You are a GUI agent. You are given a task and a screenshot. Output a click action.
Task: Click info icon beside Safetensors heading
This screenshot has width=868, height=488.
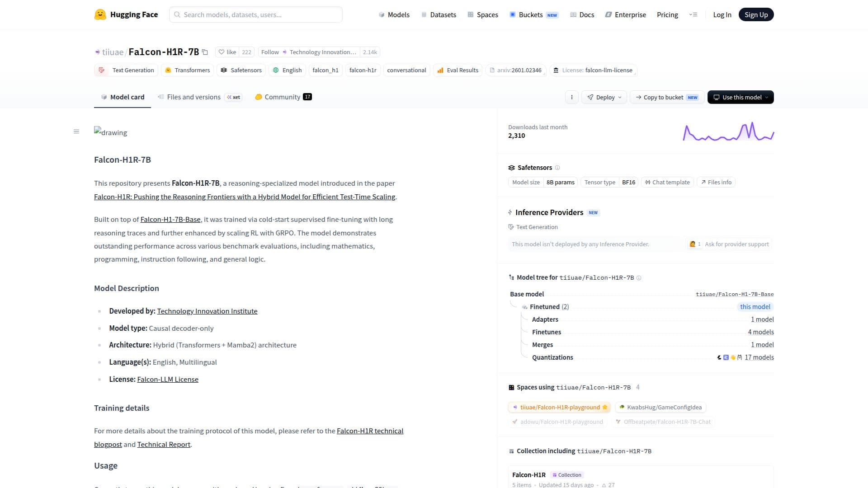[x=557, y=168]
